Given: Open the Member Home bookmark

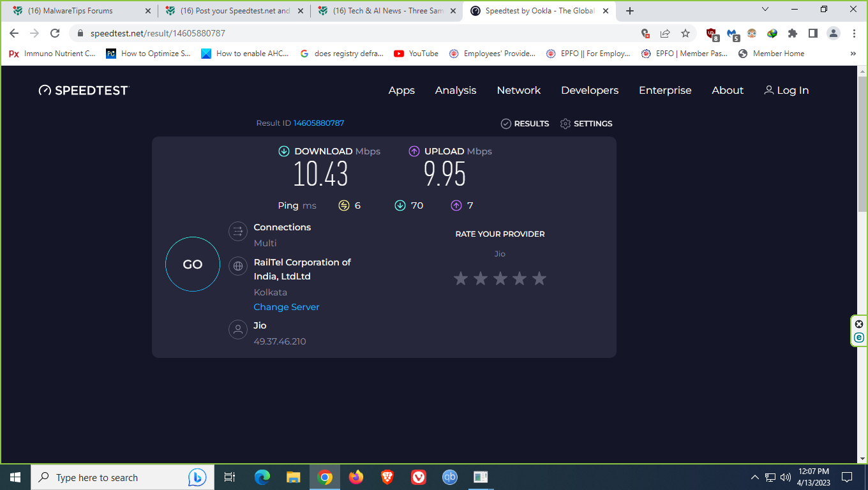Looking at the screenshot, I should click(x=771, y=54).
